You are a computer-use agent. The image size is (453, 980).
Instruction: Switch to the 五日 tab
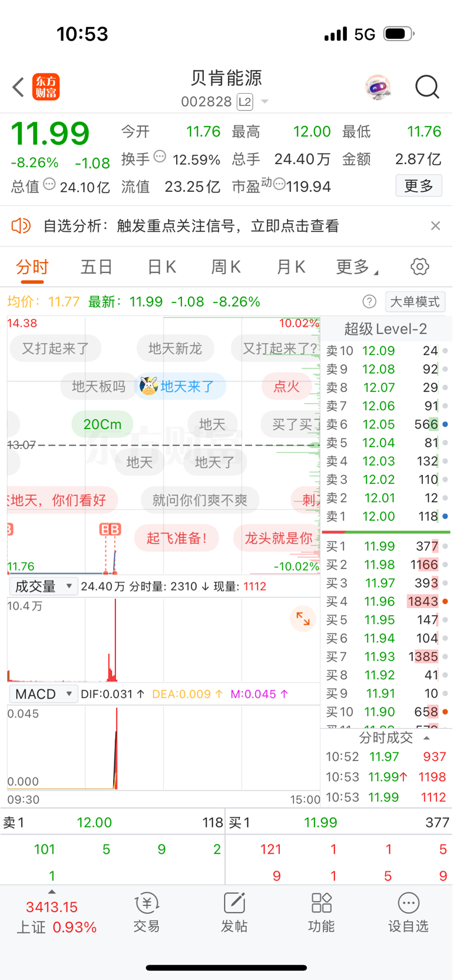coord(97,267)
